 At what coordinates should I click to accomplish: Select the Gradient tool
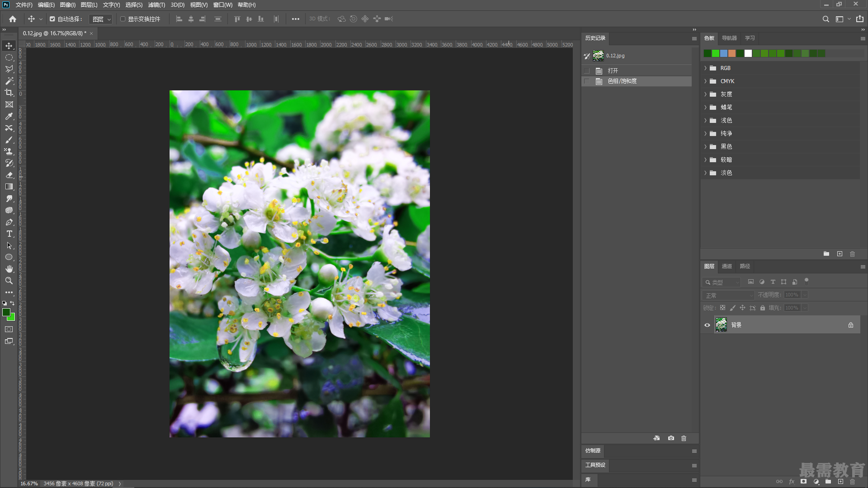[x=9, y=187]
